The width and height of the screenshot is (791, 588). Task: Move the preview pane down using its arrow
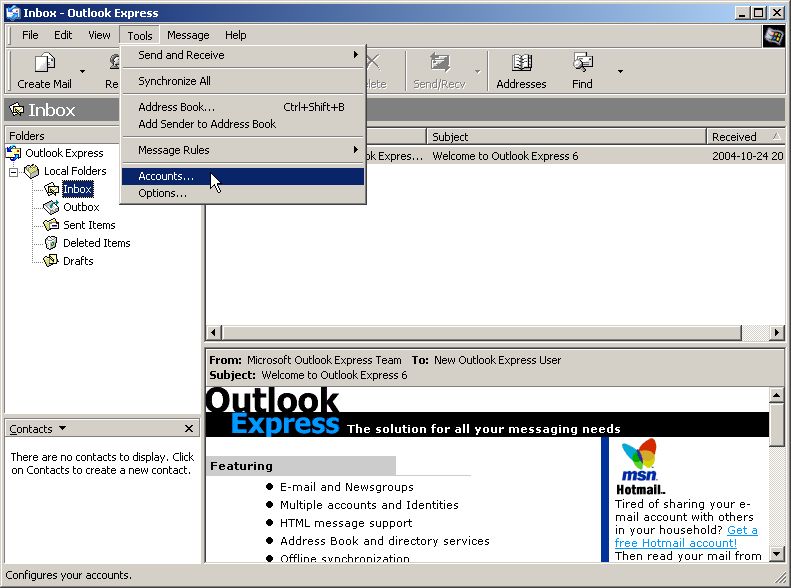pyautogui.click(x=777, y=554)
